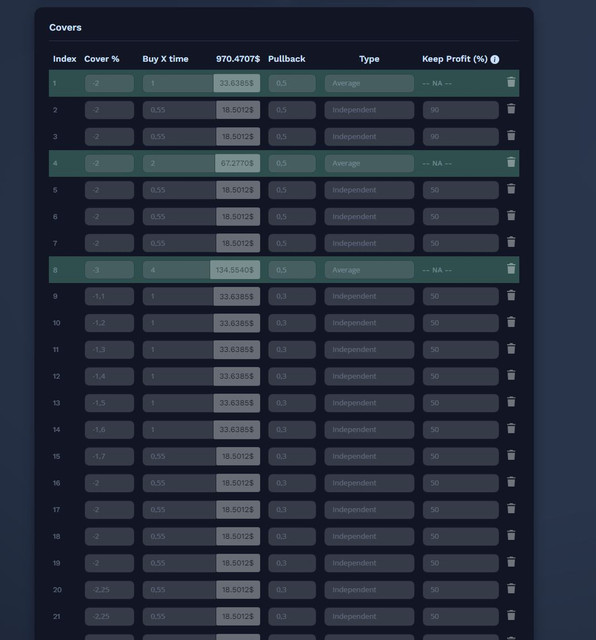The image size is (596, 640).
Task: Delete cover row 1 with trash icon
Action: [x=511, y=82]
